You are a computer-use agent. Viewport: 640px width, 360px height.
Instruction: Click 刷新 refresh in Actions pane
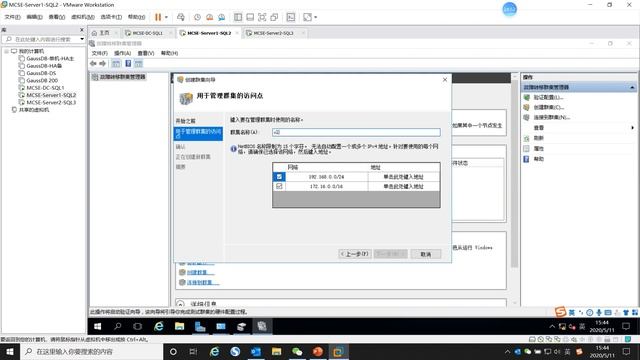coord(538,138)
